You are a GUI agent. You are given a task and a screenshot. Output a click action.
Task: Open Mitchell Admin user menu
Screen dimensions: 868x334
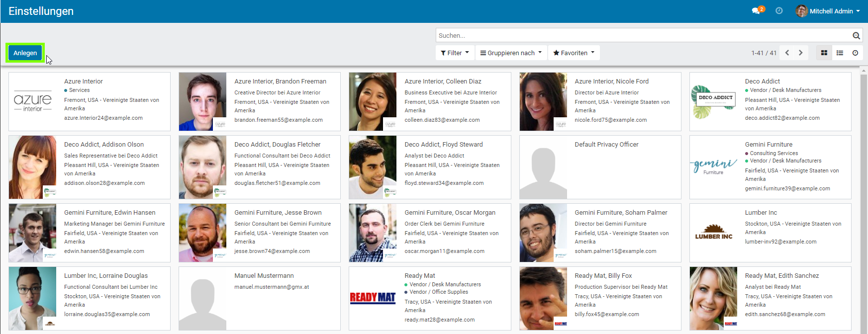coord(828,11)
